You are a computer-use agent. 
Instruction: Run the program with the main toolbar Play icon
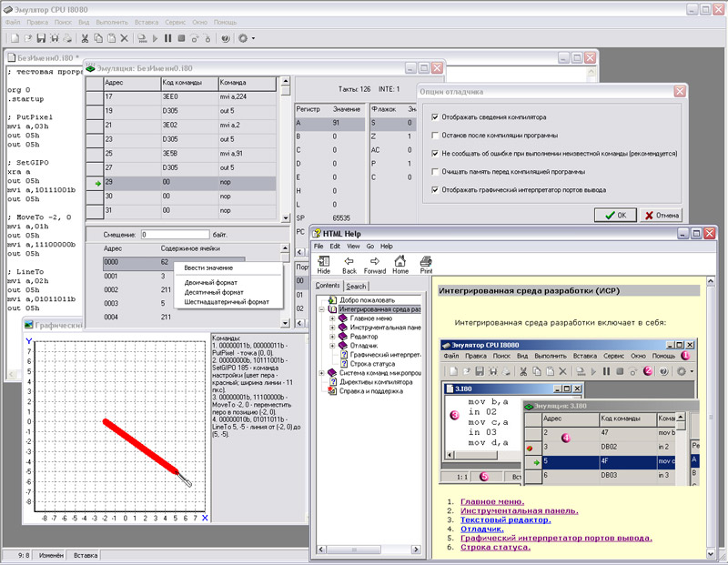tap(155, 38)
